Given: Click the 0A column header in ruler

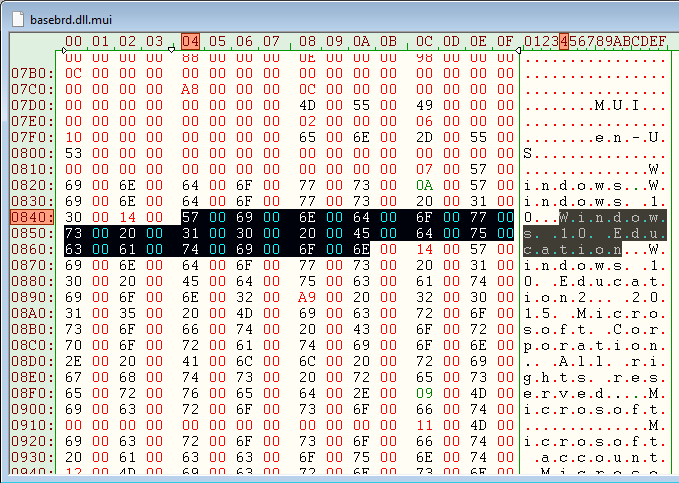Looking at the screenshot, I should (361, 41).
